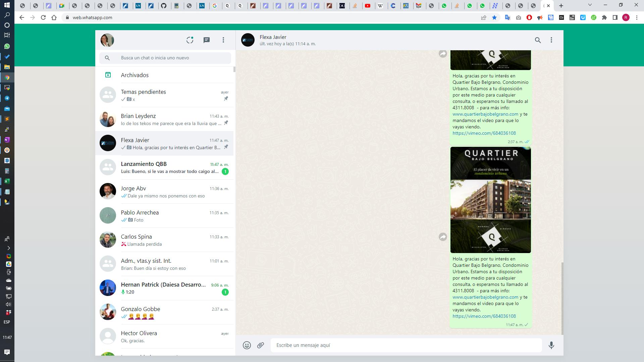Screen dimensions: 644x362
Task: Close the active WhatsApp tab
Action: pos(548,6)
